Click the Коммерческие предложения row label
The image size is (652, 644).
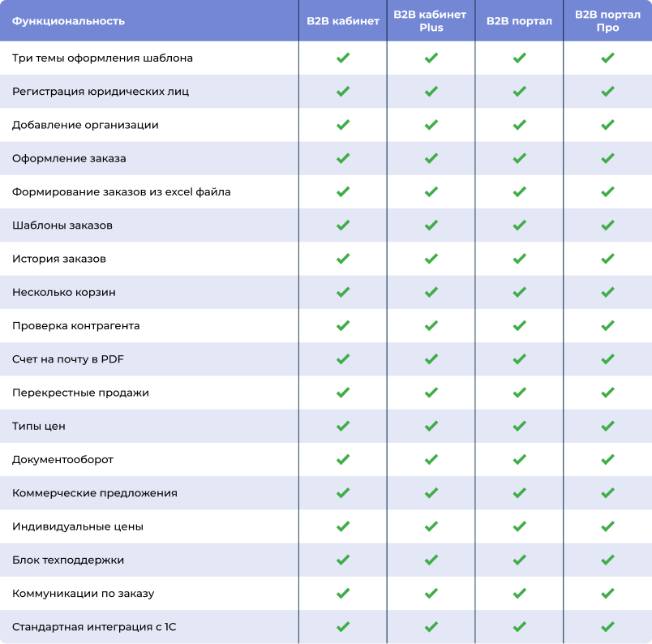pyautogui.click(x=95, y=493)
